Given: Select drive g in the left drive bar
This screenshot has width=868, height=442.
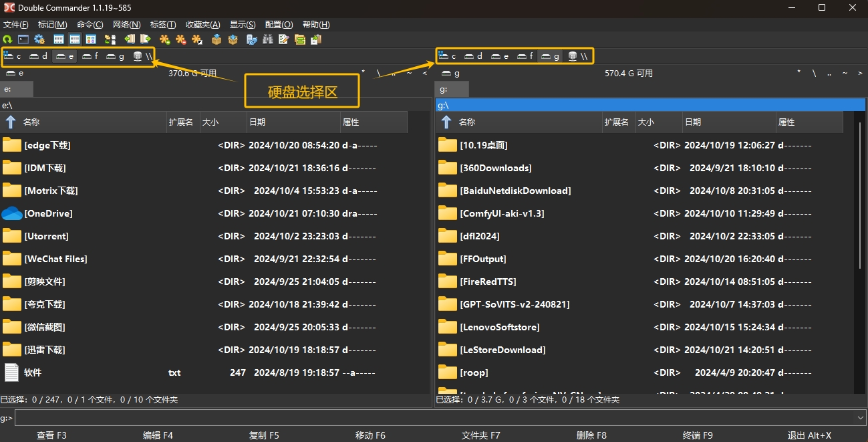Looking at the screenshot, I should click(116, 56).
